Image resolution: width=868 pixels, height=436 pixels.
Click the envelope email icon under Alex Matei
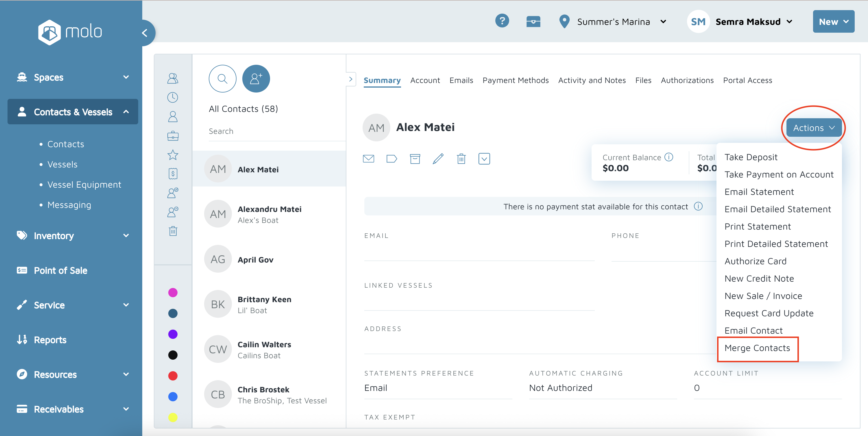tap(368, 158)
